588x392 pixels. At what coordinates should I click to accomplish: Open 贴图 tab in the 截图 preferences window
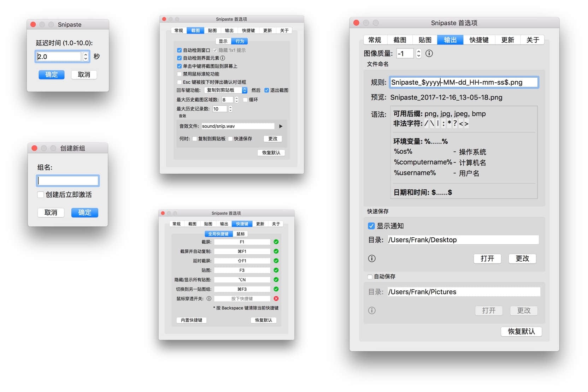[212, 30]
